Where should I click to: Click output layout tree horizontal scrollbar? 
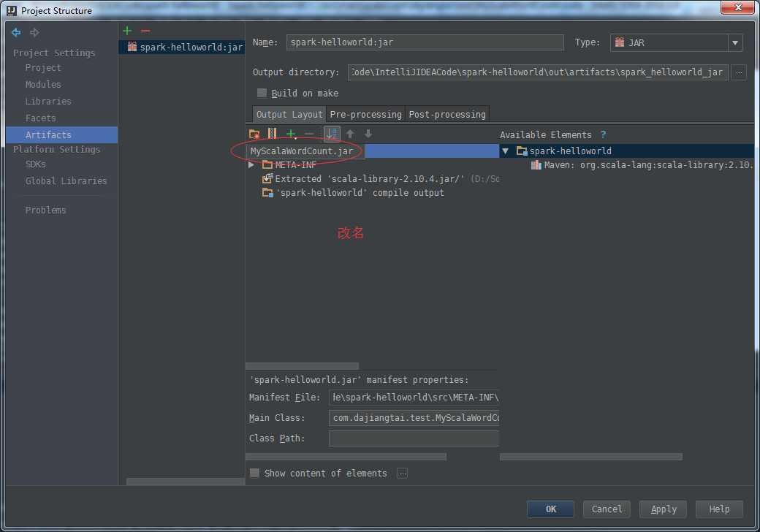coord(302,366)
